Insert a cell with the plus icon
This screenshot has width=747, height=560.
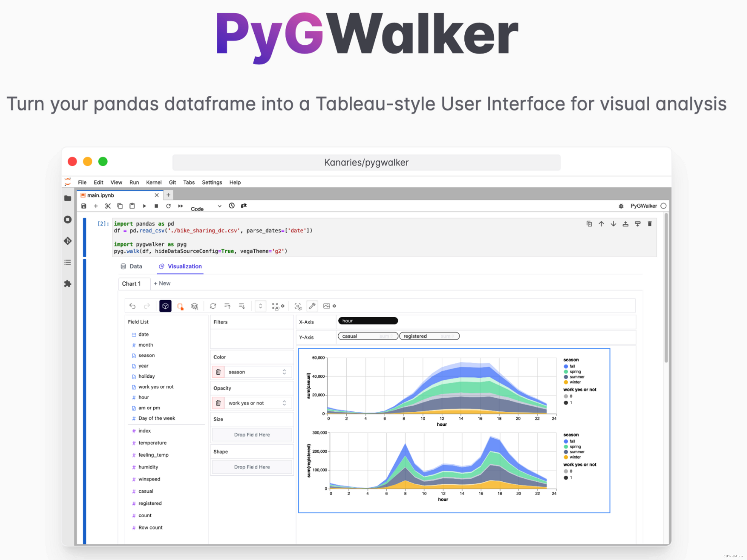coord(96,206)
